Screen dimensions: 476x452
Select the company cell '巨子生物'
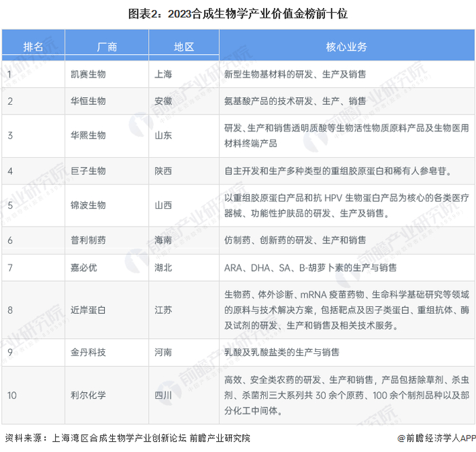click(x=88, y=171)
